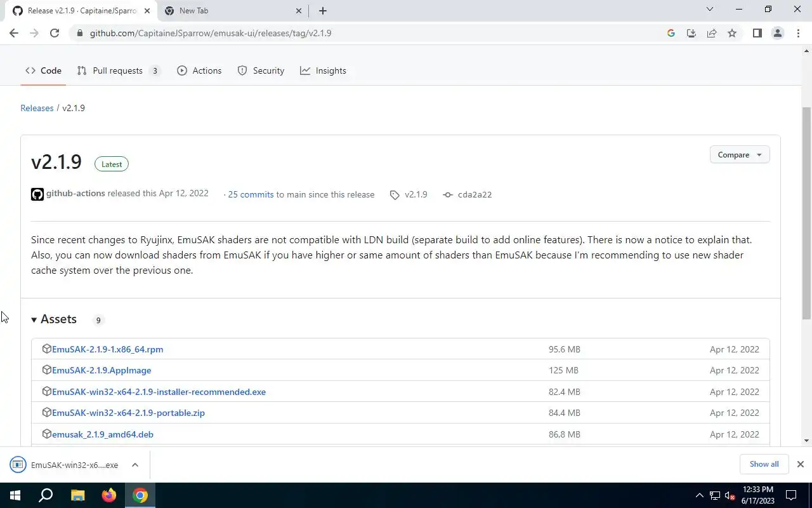Close the New Tab tab

click(299, 11)
